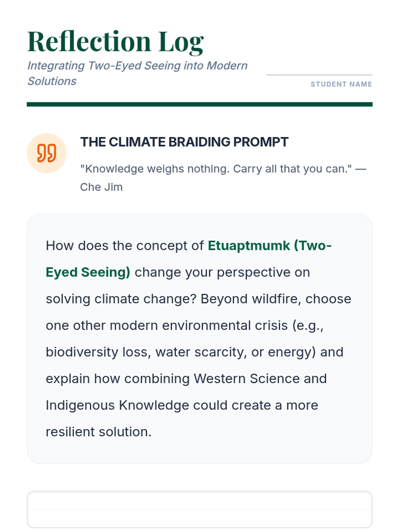Click the "STUDENT NAME" label
The height and width of the screenshot is (532, 399).
coord(341,84)
